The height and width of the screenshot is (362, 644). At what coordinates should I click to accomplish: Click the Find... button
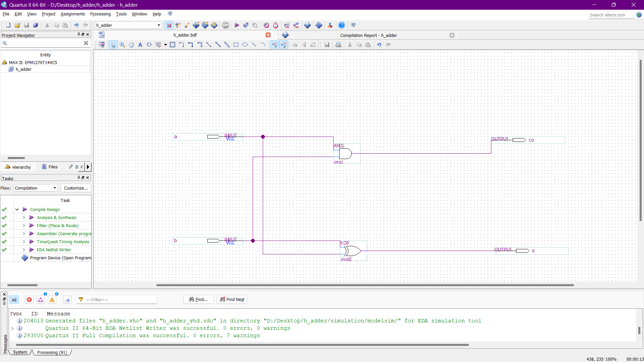(x=198, y=299)
